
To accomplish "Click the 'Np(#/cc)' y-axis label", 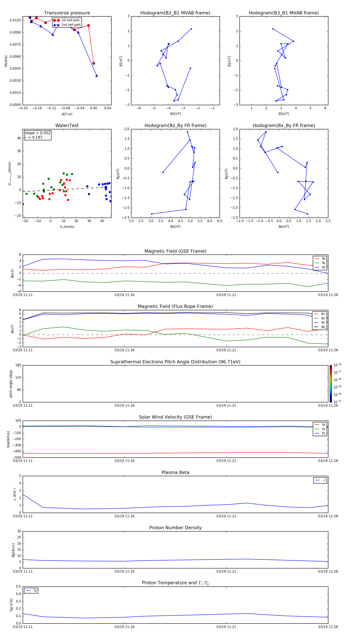I will (13, 550).
